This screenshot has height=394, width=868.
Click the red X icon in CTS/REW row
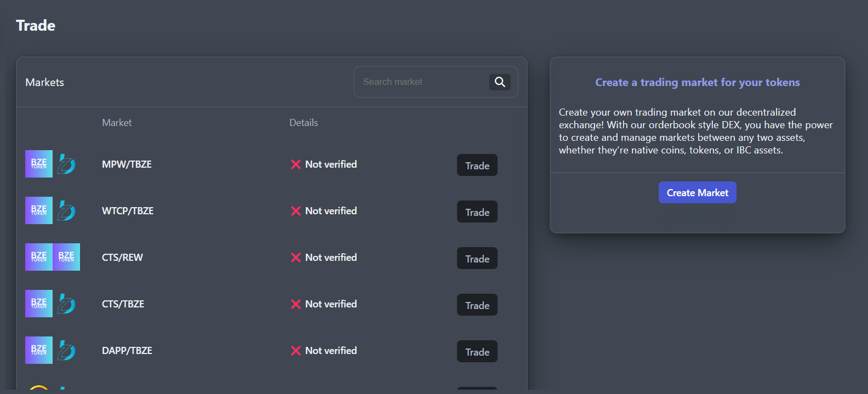click(295, 258)
